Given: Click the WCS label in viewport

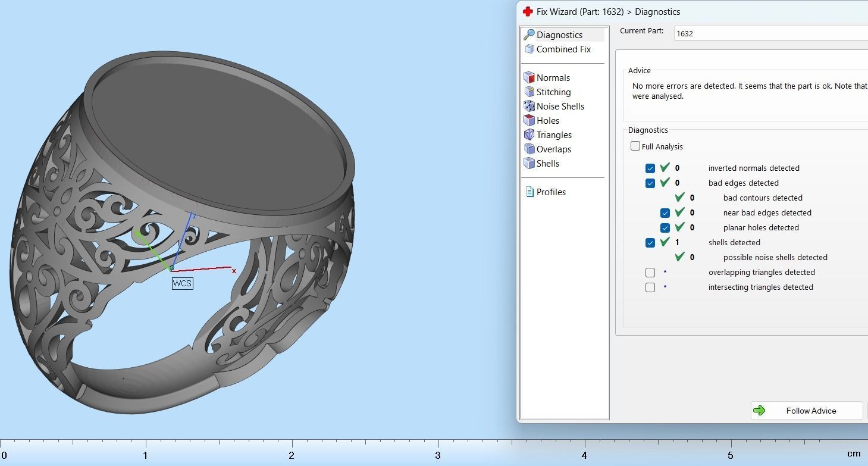Looking at the screenshot, I should pyautogui.click(x=182, y=283).
